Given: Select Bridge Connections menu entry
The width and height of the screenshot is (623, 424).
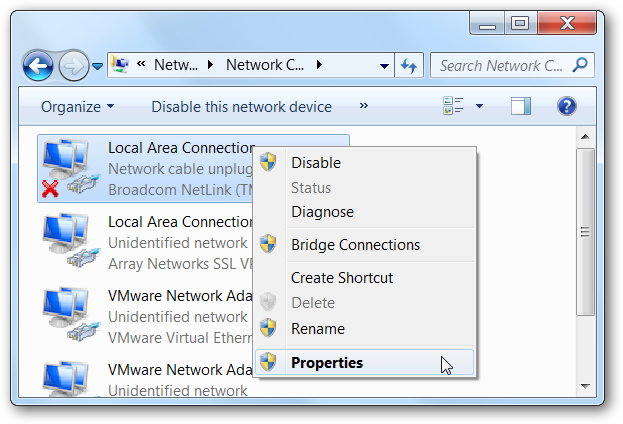Looking at the screenshot, I should [365, 245].
